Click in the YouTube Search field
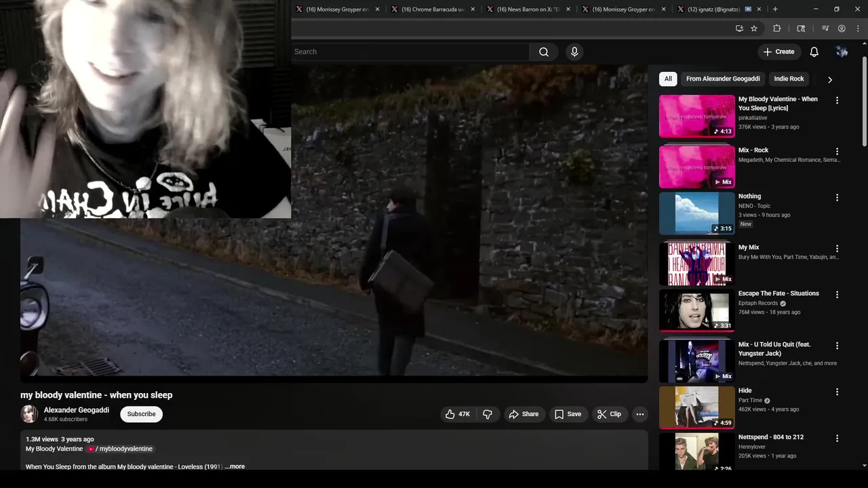Screen dimensions: 868x488 (x=410, y=52)
